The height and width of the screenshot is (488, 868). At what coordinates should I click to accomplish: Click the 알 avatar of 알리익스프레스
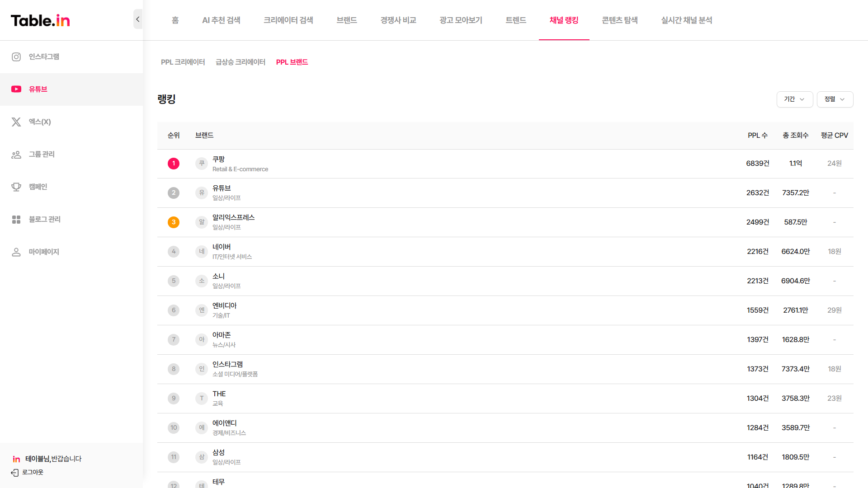pos(202,222)
